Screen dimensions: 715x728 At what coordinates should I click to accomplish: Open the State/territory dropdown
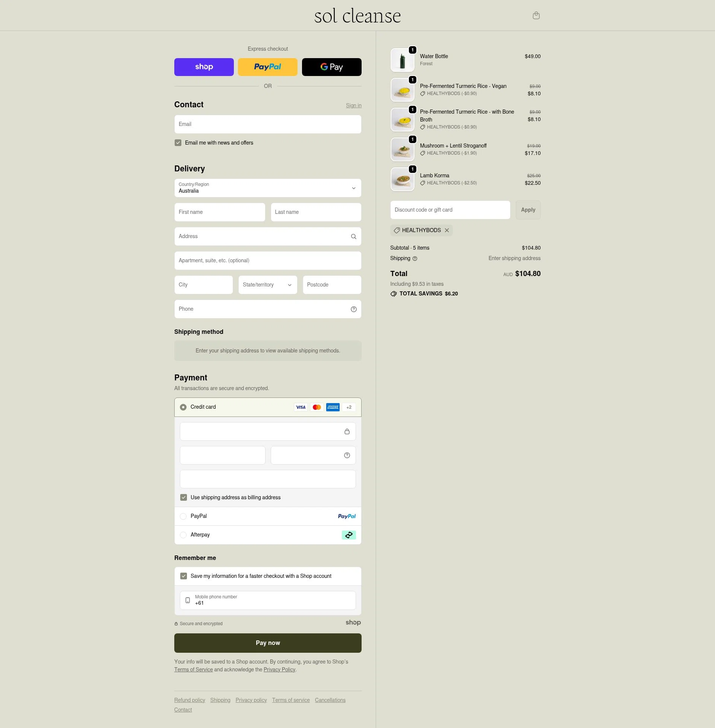pos(267,285)
